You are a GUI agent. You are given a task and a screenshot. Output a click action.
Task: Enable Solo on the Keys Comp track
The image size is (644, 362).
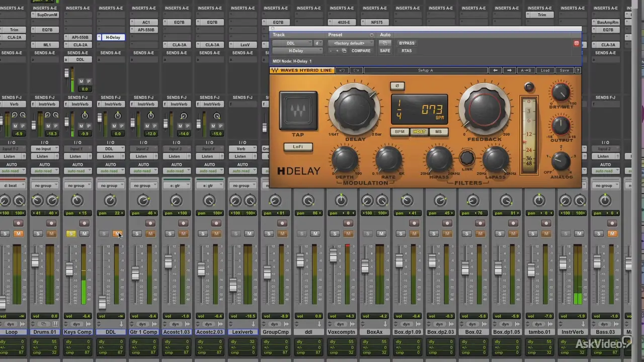(70, 234)
